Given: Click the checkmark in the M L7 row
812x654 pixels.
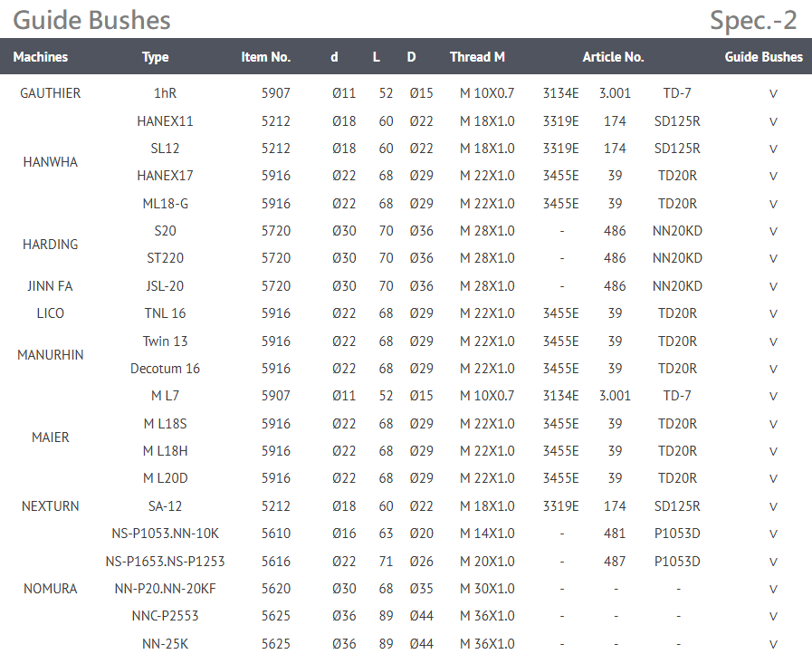Looking at the screenshot, I should click(773, 397).
